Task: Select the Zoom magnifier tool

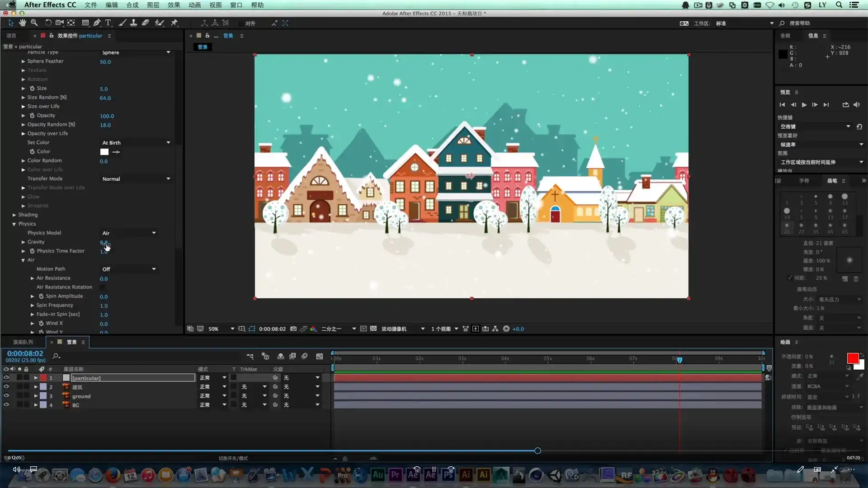Action: click(34, 23)
